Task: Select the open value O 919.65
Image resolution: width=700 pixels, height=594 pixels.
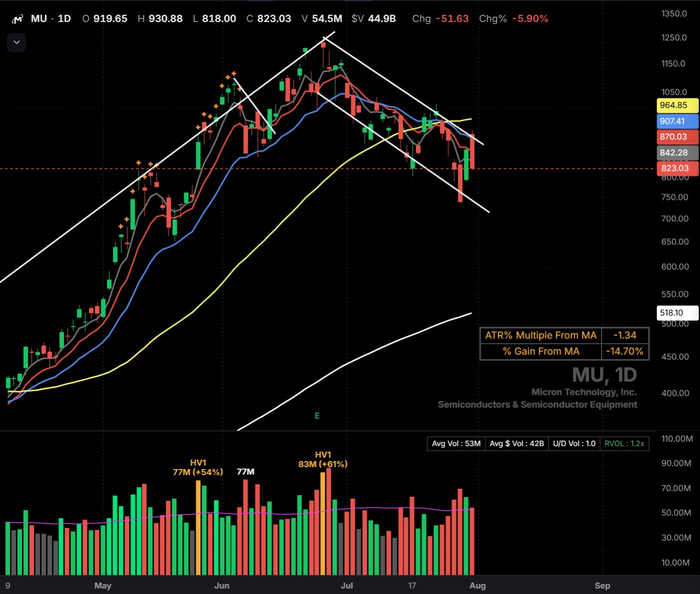Action: (105, 19)
